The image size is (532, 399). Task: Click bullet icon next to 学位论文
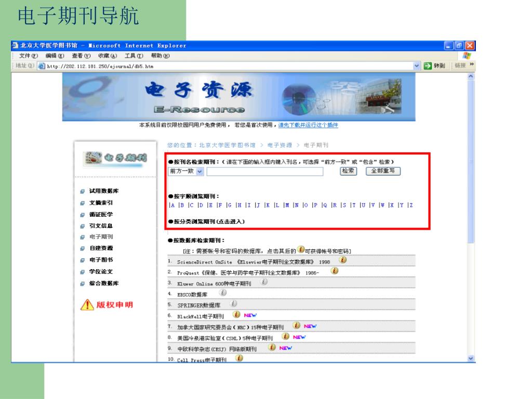tap(82, 272)
